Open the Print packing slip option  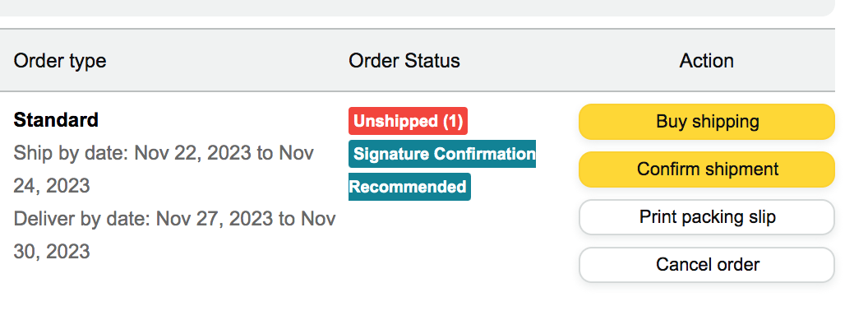pos(706,217)
